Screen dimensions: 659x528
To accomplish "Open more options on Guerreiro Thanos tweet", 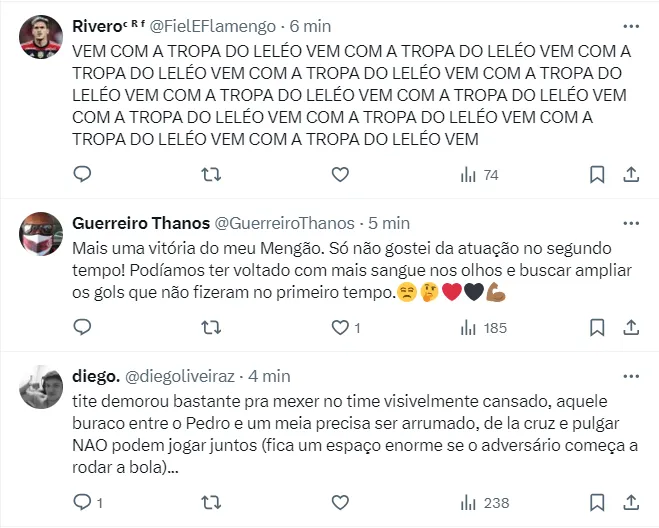I will click(631, 222).
